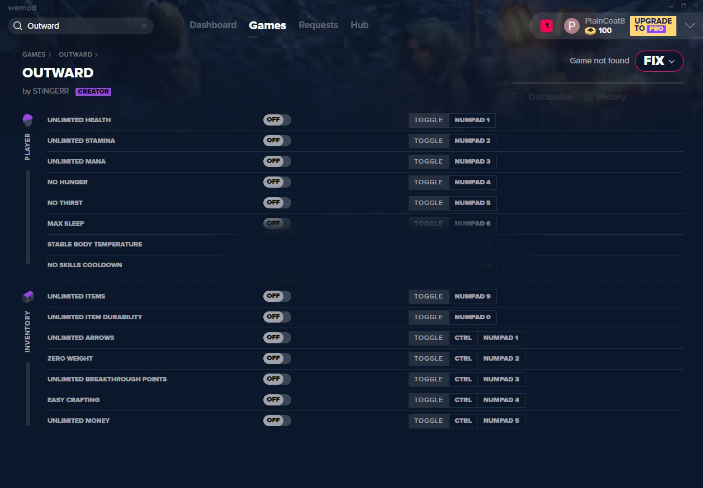Open the Requests tab

318,25
